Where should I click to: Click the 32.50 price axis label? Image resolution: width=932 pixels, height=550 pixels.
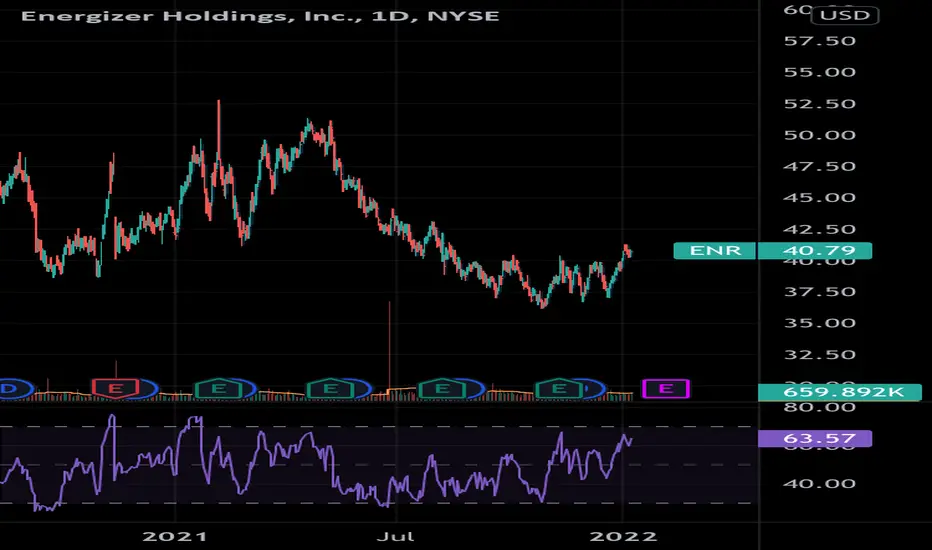point(820,354)
